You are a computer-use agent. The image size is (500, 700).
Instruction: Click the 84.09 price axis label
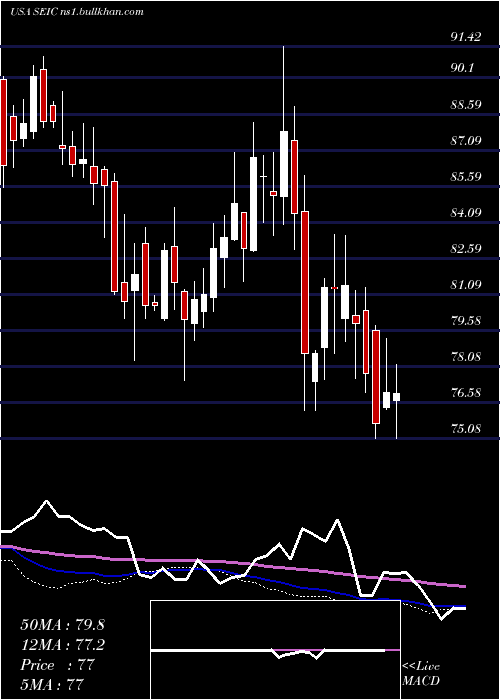click(466, 212)
